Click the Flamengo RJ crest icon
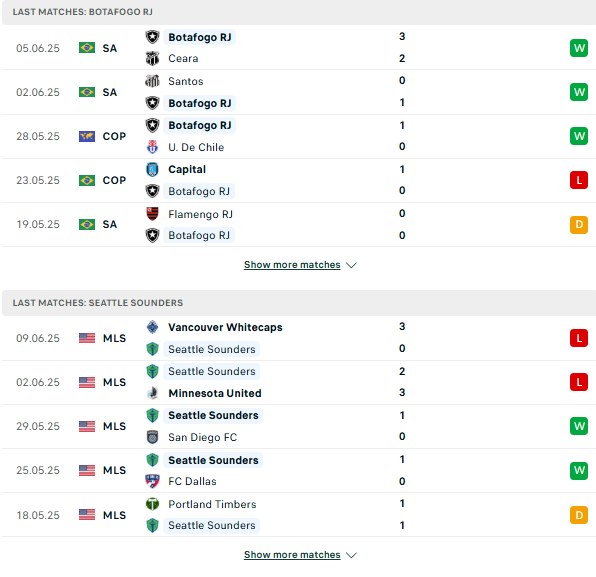 tap(152, 214)
